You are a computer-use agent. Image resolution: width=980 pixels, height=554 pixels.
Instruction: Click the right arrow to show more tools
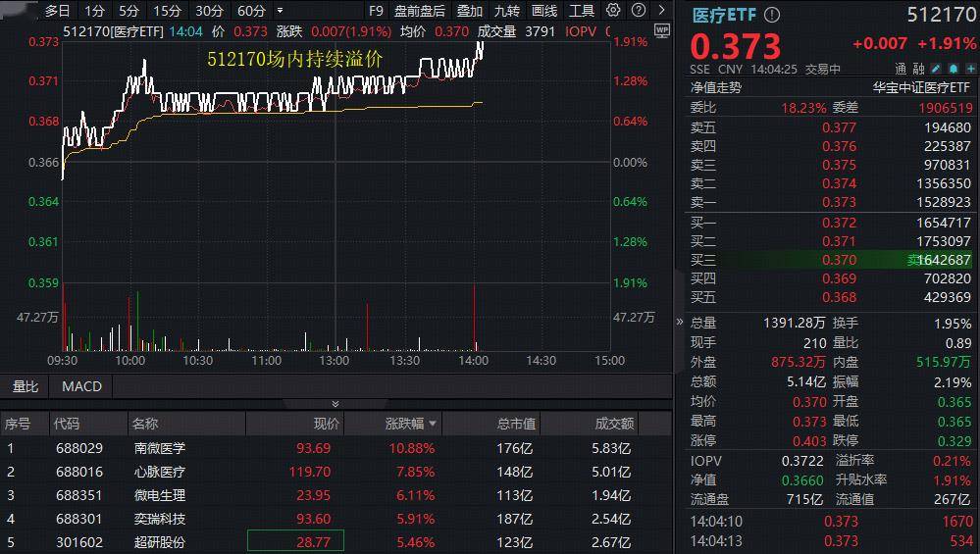(x=661, y=10)
